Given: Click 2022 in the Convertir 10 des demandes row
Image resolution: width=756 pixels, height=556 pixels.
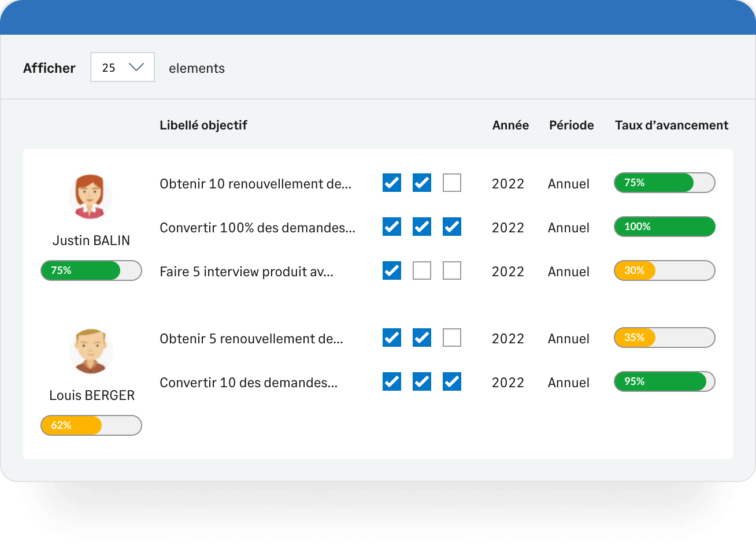Looking at the screenshot, I should 508,383.
